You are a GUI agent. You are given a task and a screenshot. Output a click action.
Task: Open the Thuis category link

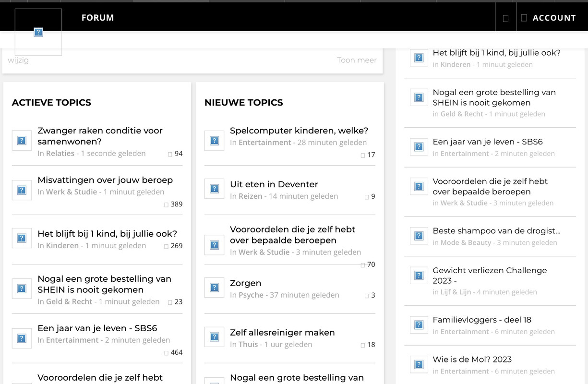[x=248, y=345]
